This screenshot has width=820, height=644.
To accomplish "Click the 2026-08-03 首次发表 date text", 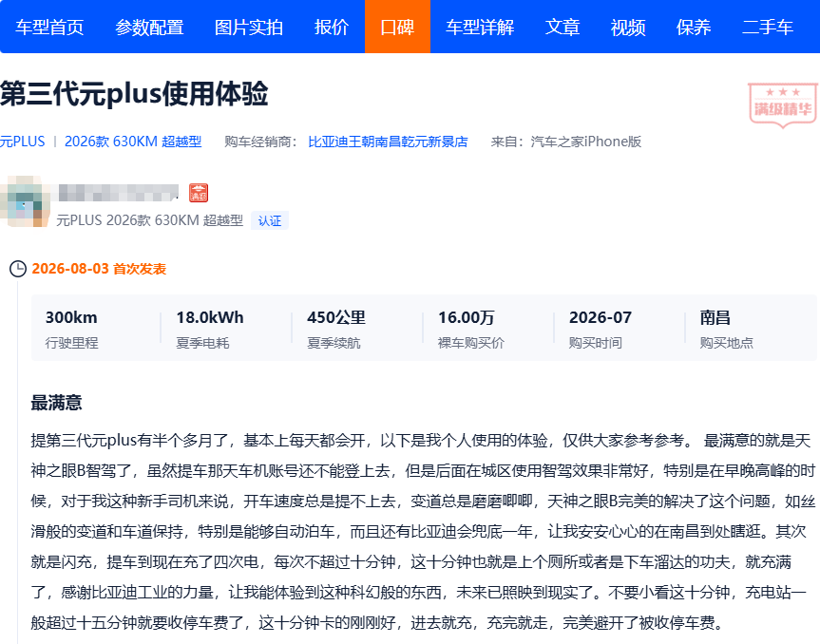I will [x=99, y=269].
